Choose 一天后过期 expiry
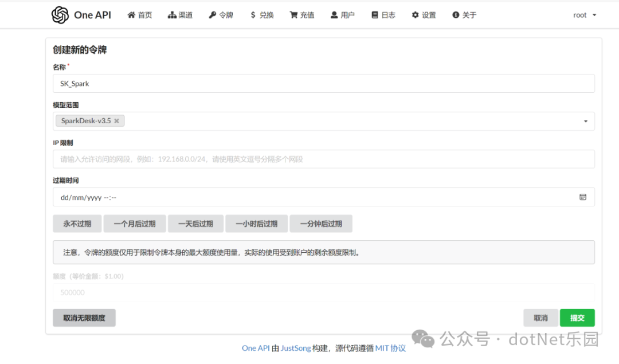Screen dimensions: 619x364 pos(196,224)
